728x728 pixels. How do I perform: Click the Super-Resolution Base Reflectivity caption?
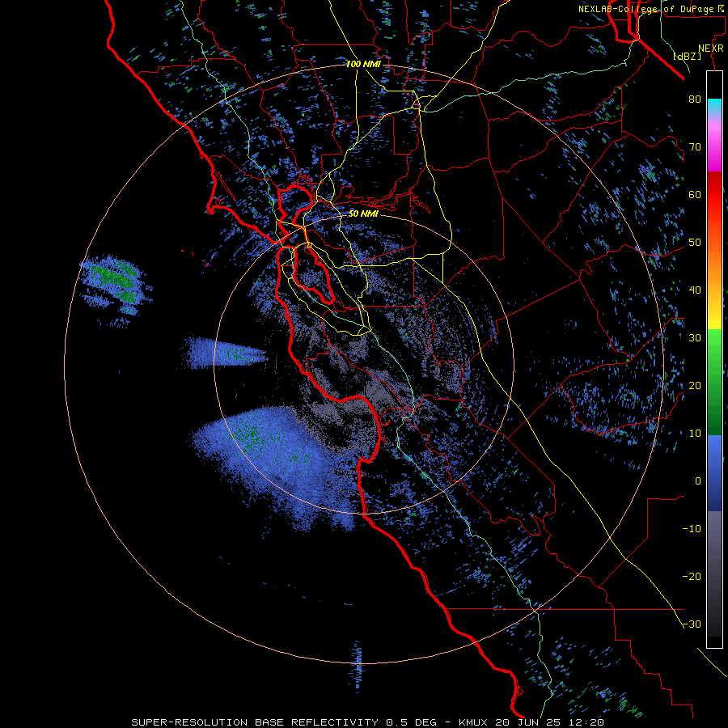click(368, 722)
